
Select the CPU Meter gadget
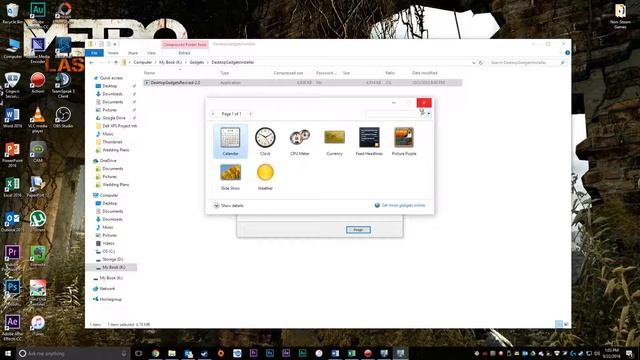(300, 141)
